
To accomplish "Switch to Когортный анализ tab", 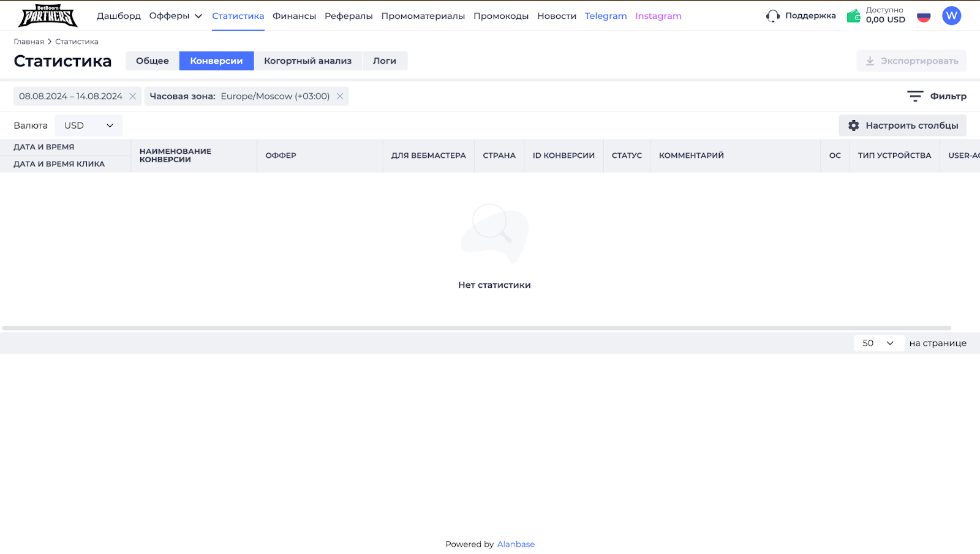I will (308, 61).
